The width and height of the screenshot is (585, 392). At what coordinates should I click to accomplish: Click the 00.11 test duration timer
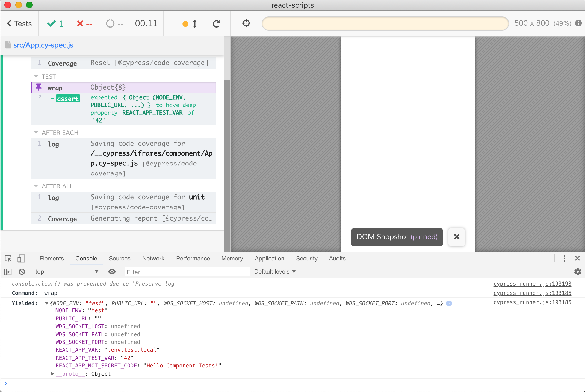tap(146, 23)
